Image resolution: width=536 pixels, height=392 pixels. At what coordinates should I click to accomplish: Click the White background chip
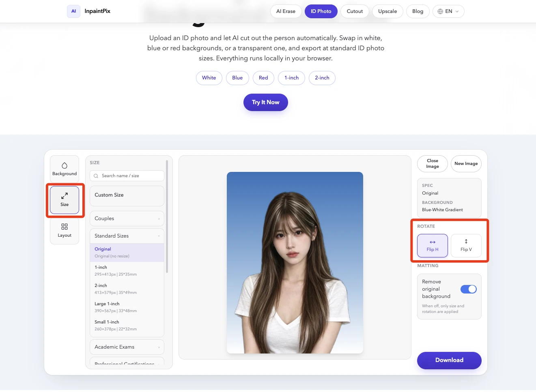click(209, 78)
